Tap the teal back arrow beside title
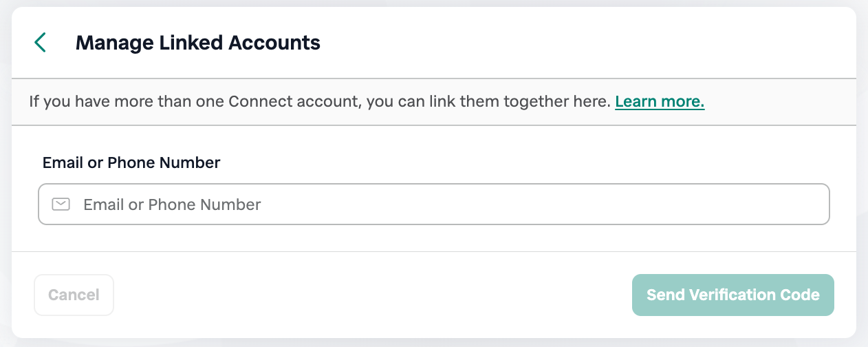 coord(41,43)
